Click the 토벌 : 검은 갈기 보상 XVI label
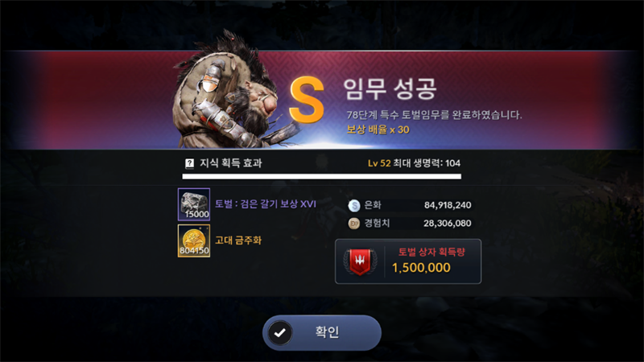The width and height of the screenshot is (644, 362). pyautogui.click(x=266, y=204)
